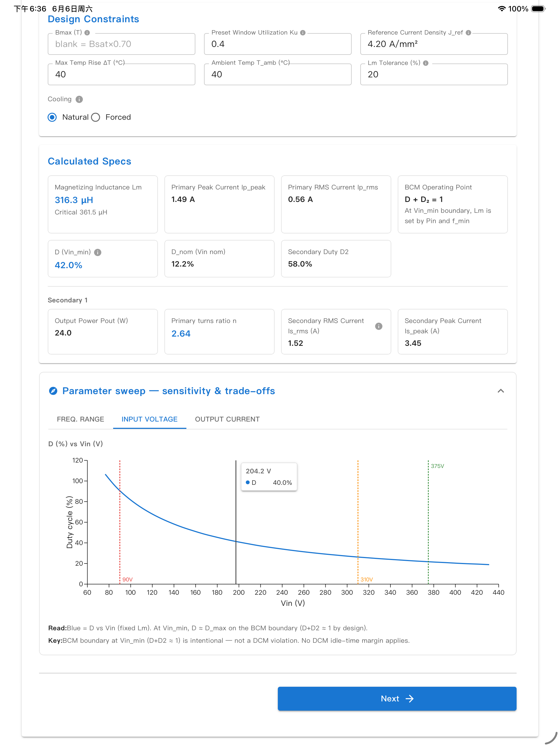Collapse the Parameter sweep section chevron
Screen dimensions: 560x747
(501, 391)
